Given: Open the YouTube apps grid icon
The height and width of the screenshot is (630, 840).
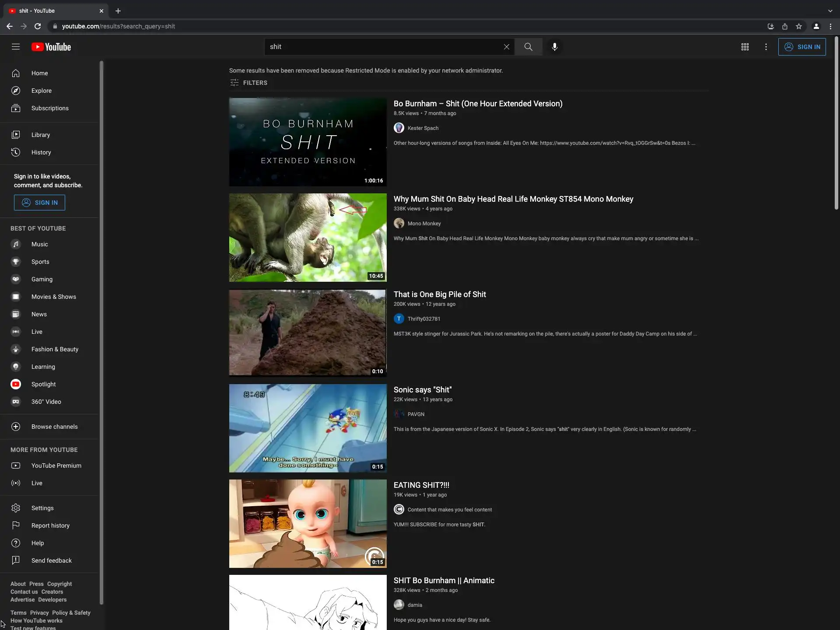Looking at the screenshot, I should tap(745, 47).
